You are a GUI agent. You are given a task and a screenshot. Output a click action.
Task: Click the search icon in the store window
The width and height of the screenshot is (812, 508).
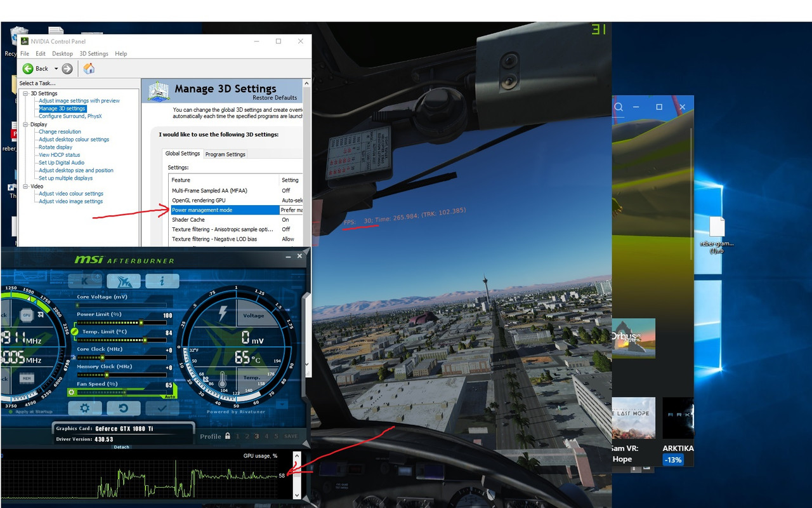click(x=619, y=107)
